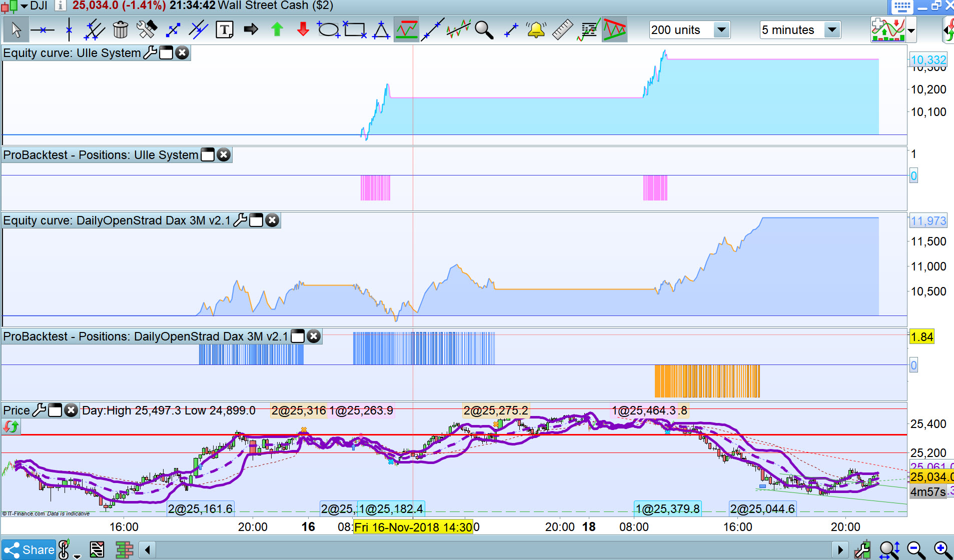Maximize the DailyOpenStrad positions panel
The height and width of the screenshot is (560, 954).
click(x=298, y=336)
